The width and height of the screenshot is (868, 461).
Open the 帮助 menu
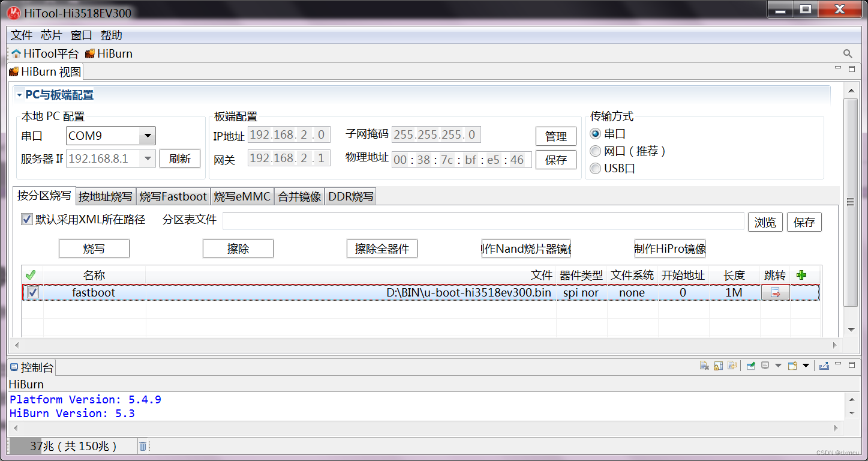click(112, 35)
